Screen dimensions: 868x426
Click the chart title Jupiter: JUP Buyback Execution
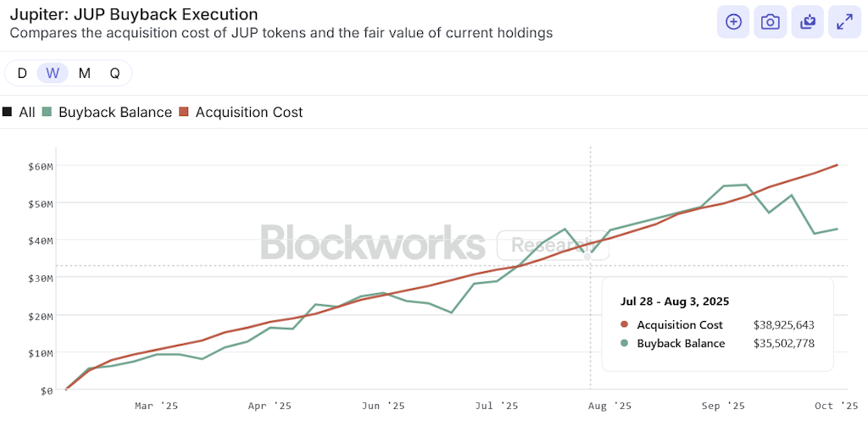pyautogui.click(x=134, y=14)
